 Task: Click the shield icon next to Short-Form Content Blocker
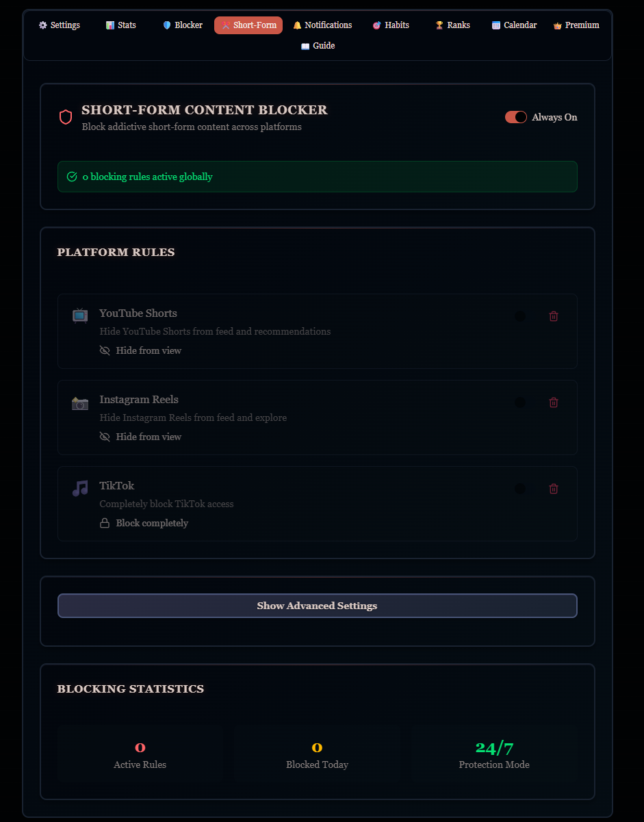point(66,116)
